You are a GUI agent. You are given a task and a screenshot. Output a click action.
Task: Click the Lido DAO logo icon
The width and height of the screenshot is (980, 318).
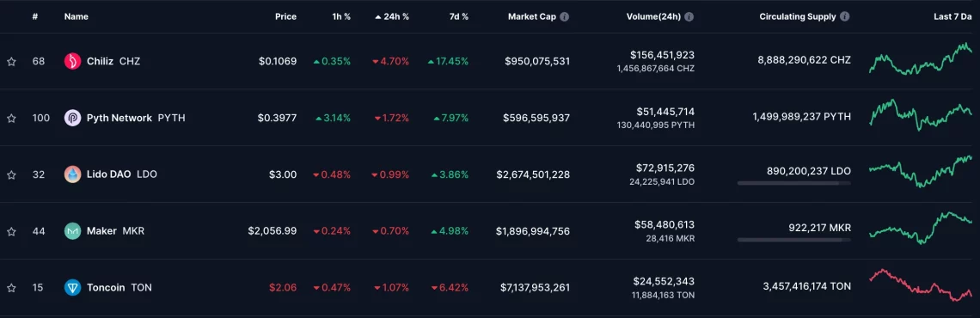point(72,174)
